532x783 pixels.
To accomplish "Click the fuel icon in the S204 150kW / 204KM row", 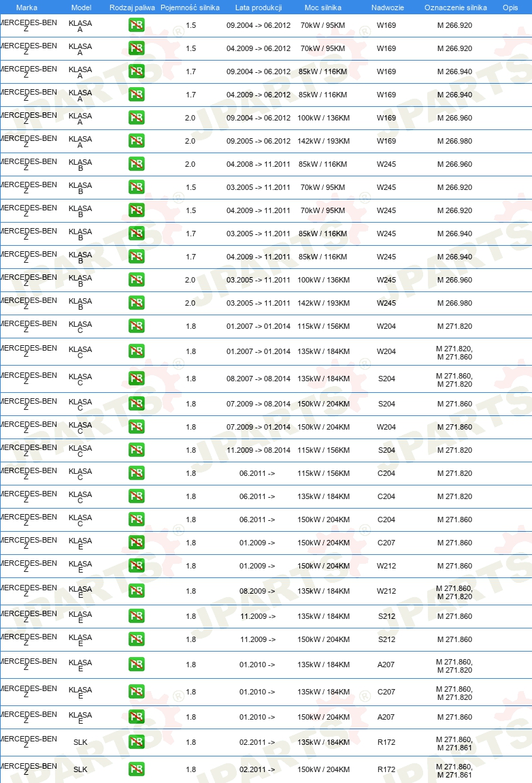I will pos(136,404).
